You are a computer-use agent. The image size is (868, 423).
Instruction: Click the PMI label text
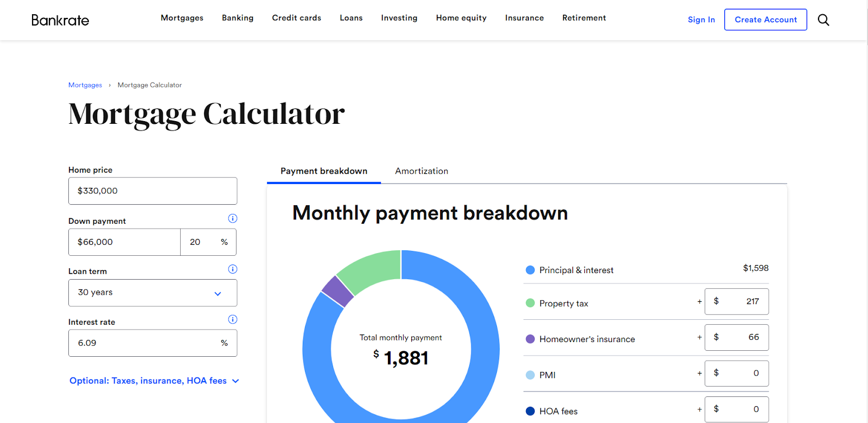click(547, 375)
